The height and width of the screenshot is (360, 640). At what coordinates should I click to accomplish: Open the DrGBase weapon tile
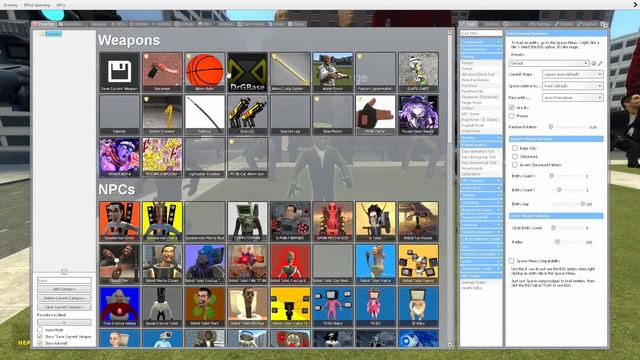pyautogui.click(x=248, y=72)
